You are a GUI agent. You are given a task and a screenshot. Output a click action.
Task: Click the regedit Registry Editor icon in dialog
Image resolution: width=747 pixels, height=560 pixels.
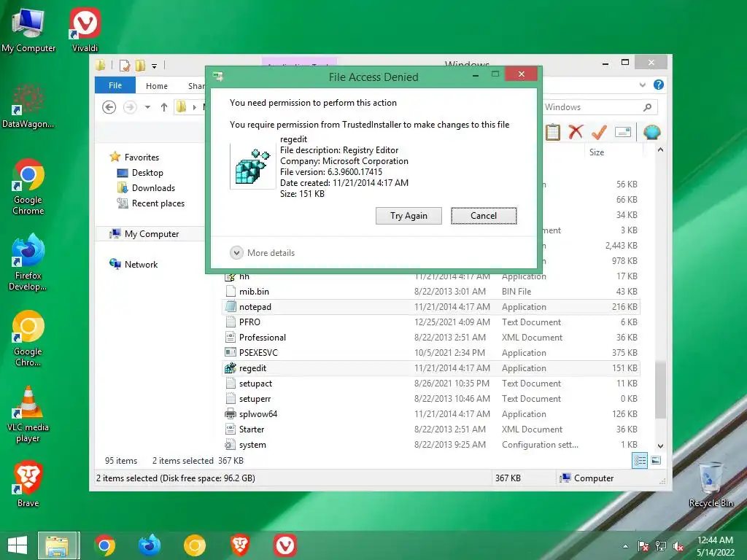tap(252, 166)
